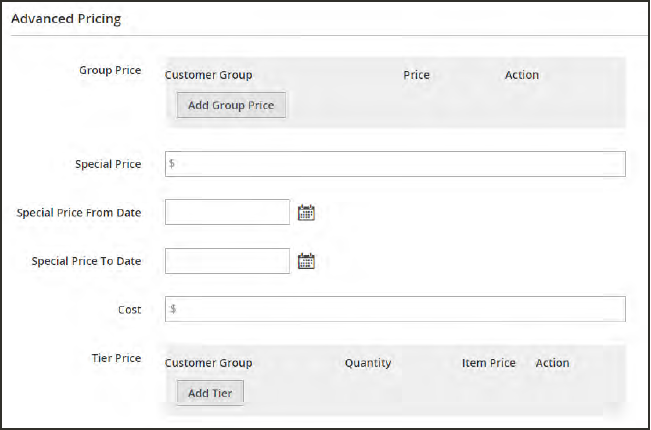
Task: Focus the Special Price input field
Action: coord(395,164)
